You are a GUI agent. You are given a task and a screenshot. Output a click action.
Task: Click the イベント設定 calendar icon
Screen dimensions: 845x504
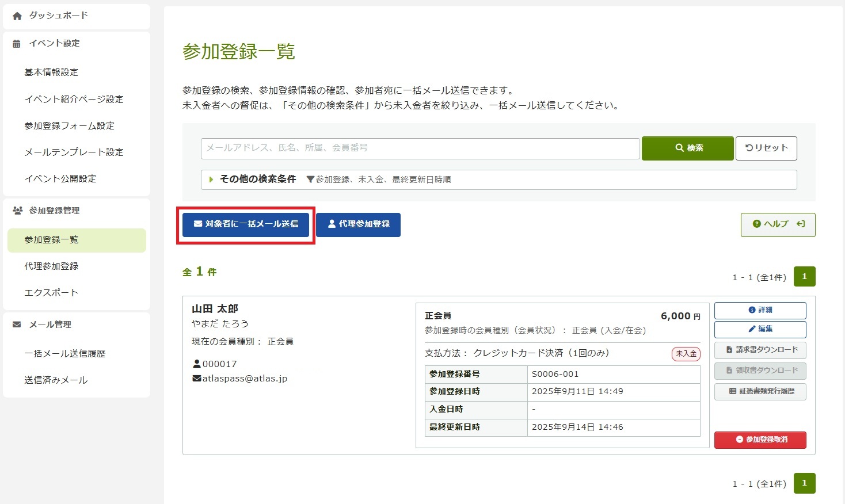tap(17, 44)
